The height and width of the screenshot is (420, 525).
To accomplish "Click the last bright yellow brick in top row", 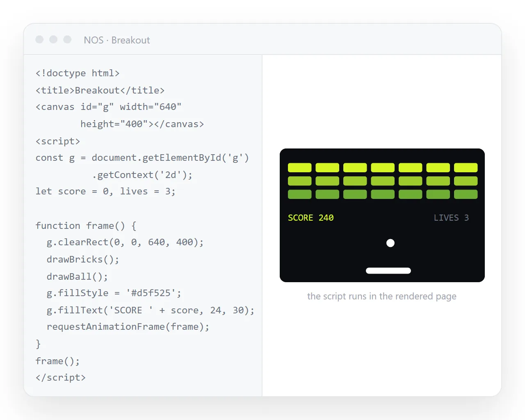I will [466, 168].
